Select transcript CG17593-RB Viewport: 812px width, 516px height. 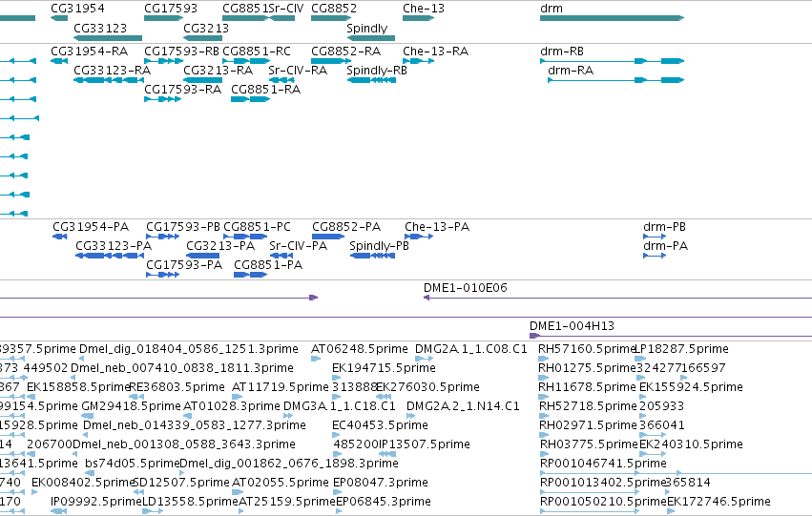164,61
